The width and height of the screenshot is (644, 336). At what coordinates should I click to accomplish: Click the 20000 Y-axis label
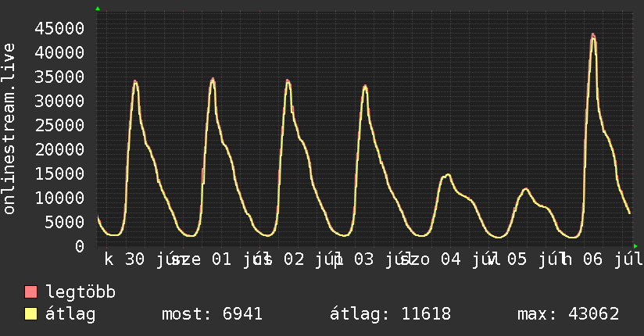tap(59, 149)
